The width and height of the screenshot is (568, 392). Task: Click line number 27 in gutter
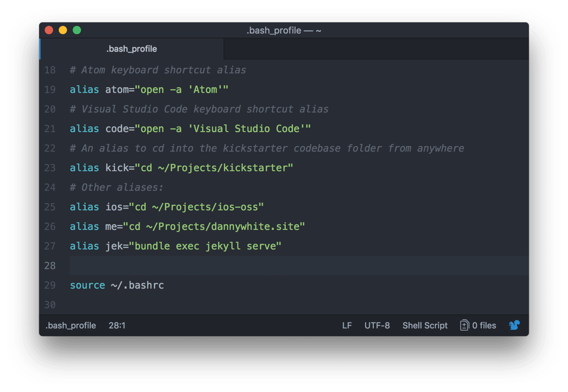pyautogui.click(x=50, y=246)
